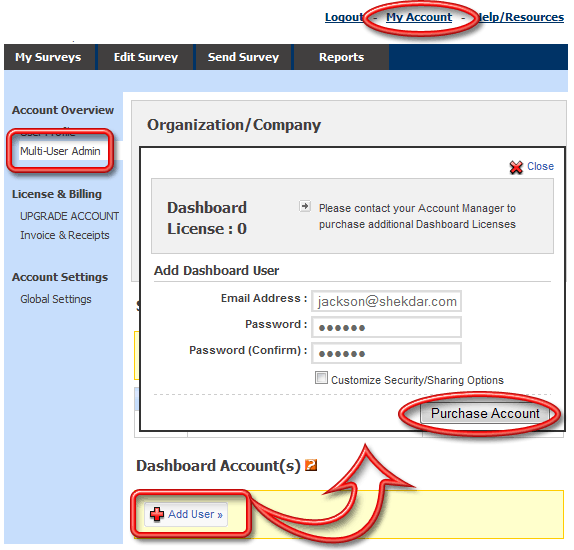This screenshot has width=574, height=550.
Task: Click the Purchase Account button
Action: pyautogui.click(x=485, y=413)
